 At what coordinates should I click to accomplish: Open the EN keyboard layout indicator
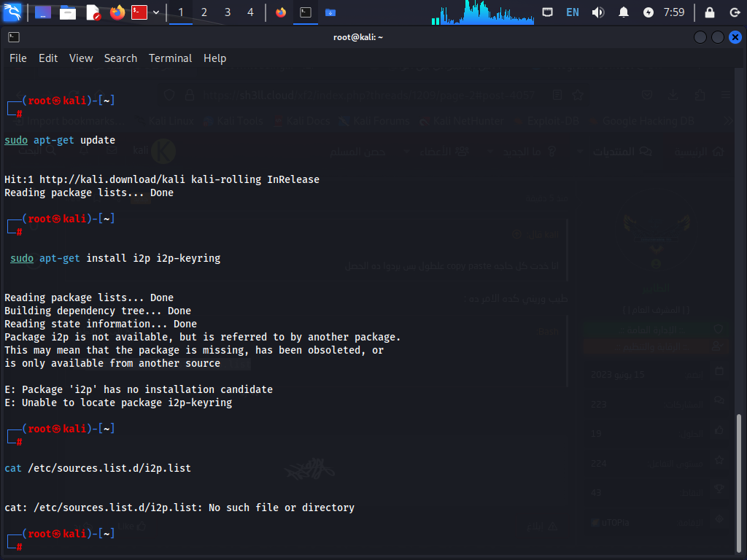572,12
